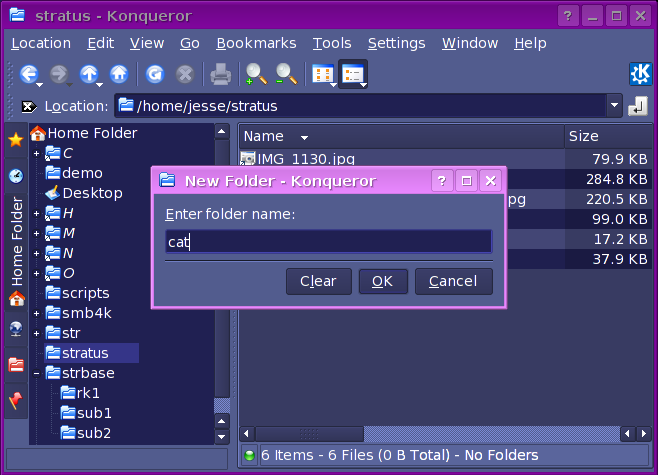
Task: Expand the smb4k folder in tree
Action: coord(37,313)
